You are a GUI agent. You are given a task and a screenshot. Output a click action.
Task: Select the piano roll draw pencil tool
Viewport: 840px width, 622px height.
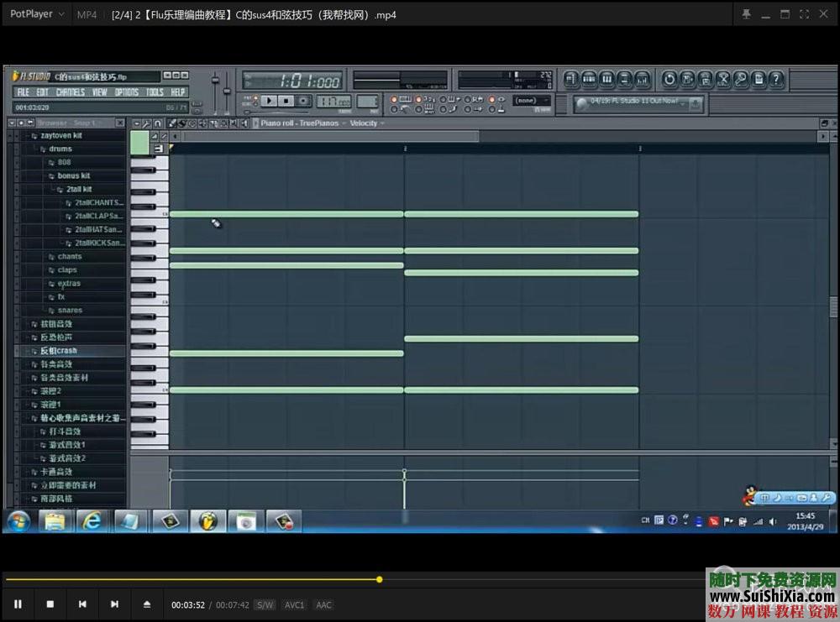click(171, 123)
